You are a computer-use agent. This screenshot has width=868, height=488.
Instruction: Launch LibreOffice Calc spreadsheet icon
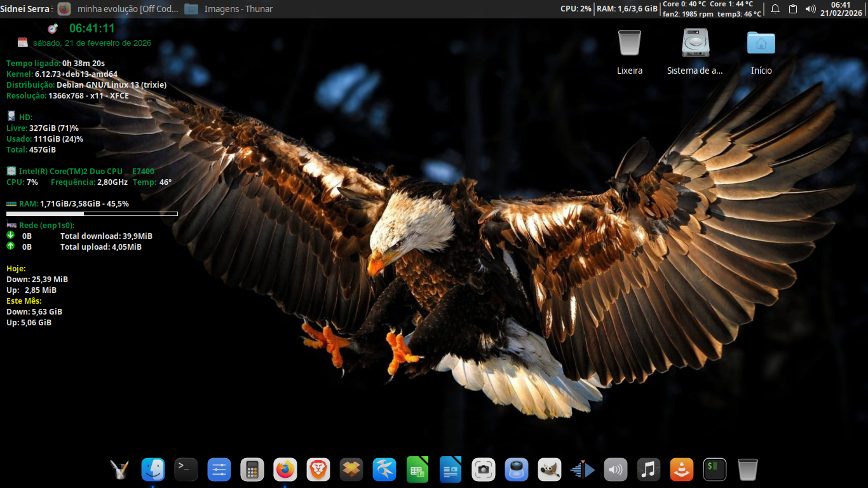(417, 470)
